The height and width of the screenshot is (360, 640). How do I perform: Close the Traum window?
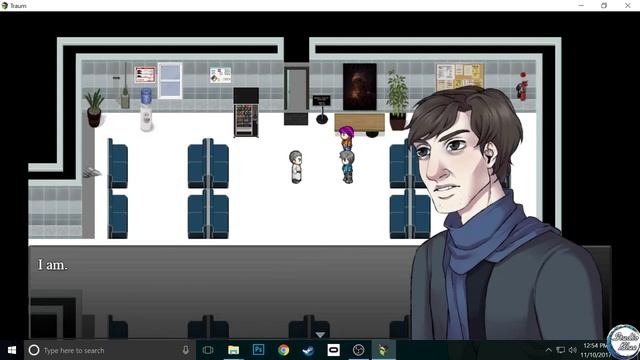[x=628, y=6]
